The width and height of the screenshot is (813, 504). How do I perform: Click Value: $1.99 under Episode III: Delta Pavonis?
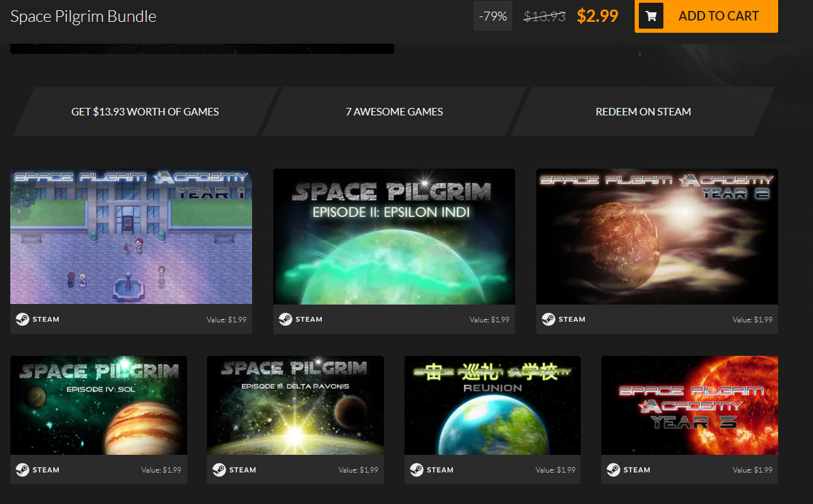[x=358, y=470]
